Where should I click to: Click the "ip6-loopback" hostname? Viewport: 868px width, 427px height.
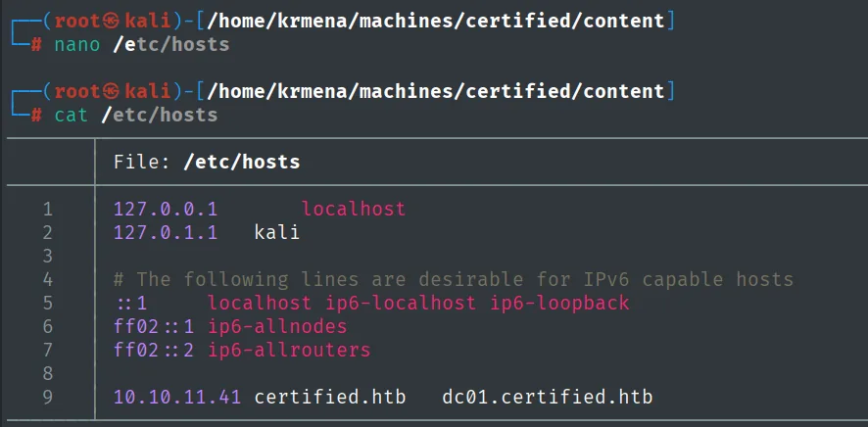pyautogui.click(x=559, y=303)
